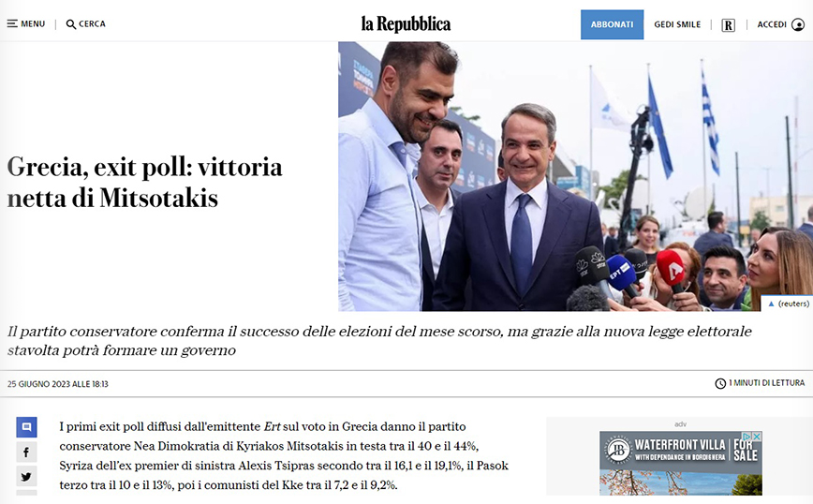813x504 pixels.
Task: Click the clock reading-time icon
Action: [720, 384]
